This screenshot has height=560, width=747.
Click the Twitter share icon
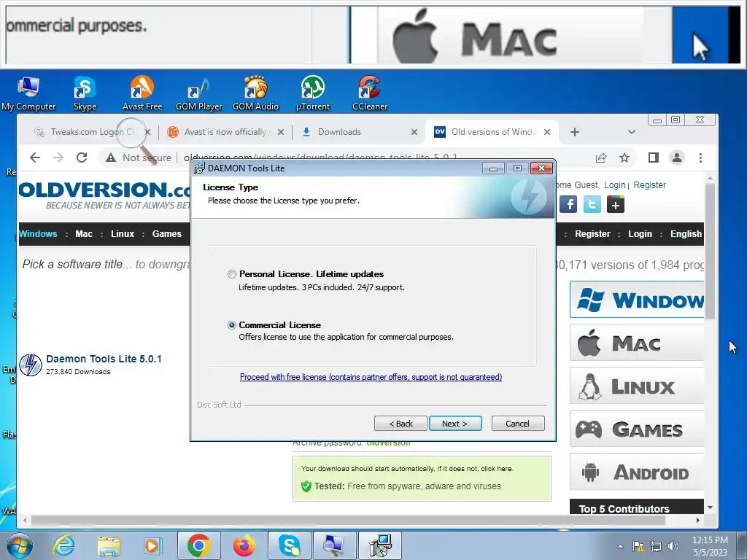592,205
